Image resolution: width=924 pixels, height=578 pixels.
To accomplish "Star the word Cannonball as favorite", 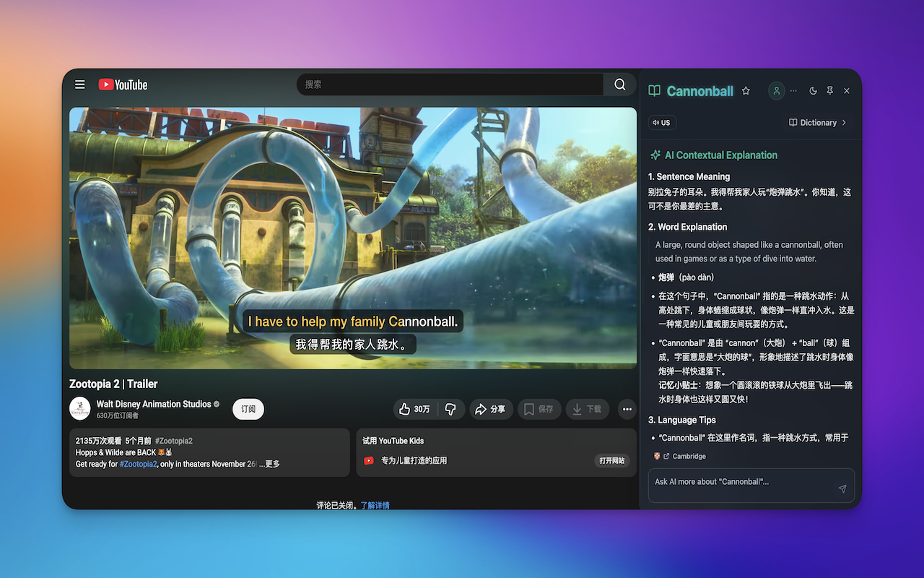I will (x=746, y=91).
